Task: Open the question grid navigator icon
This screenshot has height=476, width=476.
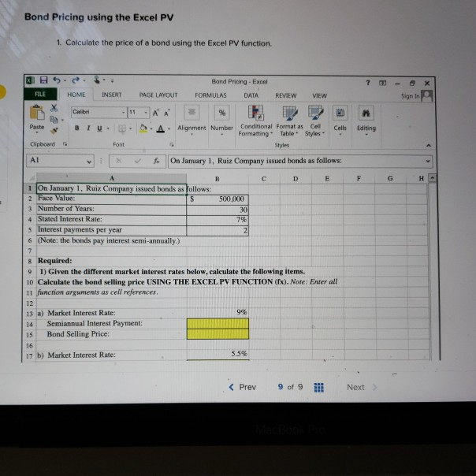Action: click(318, 388)
